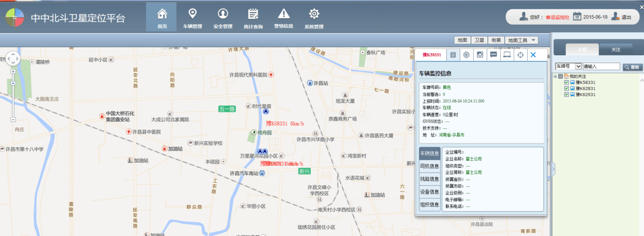Click track playback icon in vehicle popup
644x236 pixels.
pos(466,55)
